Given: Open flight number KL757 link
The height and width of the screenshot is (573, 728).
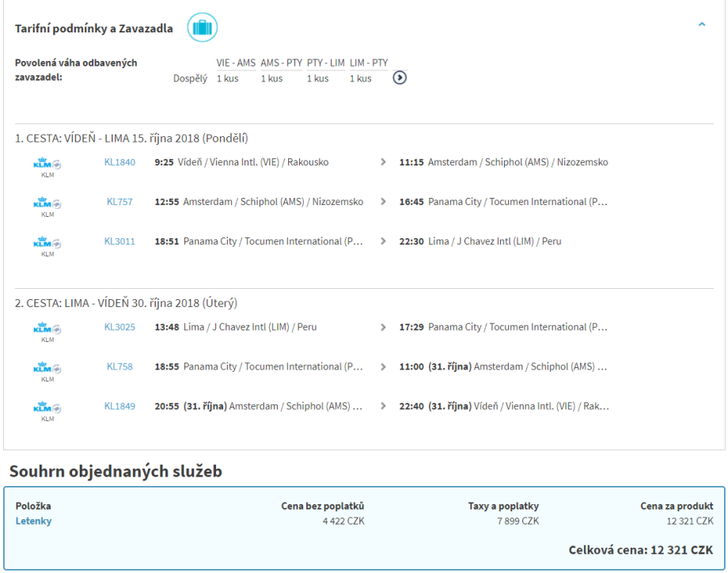Looking at the screenshot, I should pos(119,202).
